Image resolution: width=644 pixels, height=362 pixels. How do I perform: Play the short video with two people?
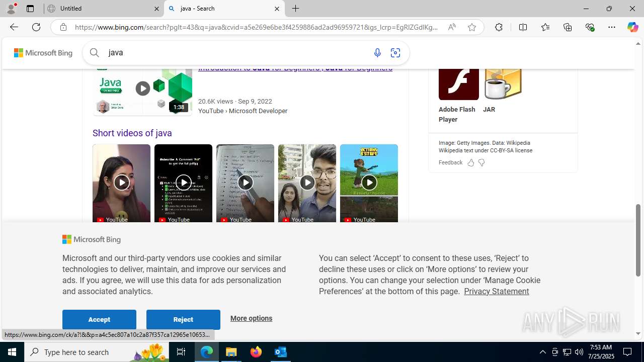click(x=307, y=183)
